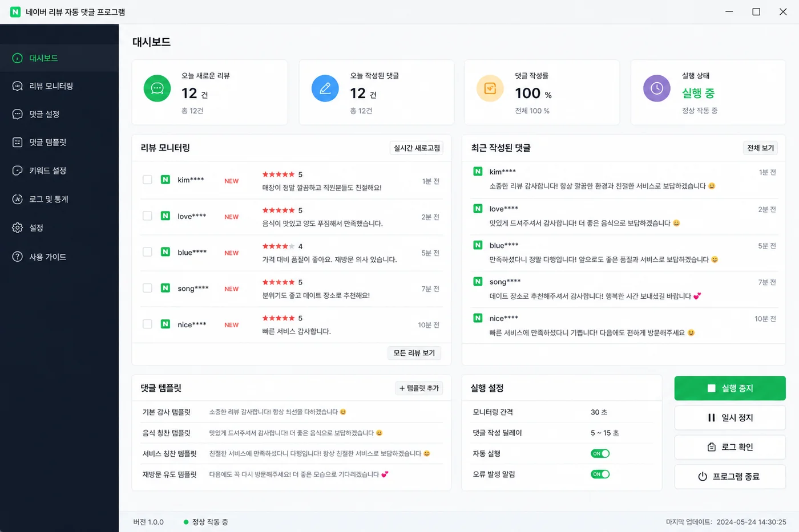Click review text 빠른 서비스 감사합니다.

tap(296, 331)
